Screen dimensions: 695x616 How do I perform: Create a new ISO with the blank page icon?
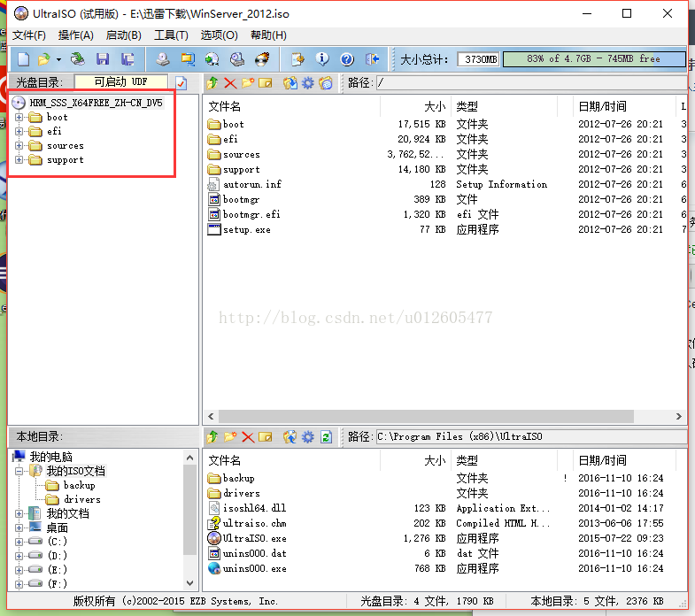(23, 59)
